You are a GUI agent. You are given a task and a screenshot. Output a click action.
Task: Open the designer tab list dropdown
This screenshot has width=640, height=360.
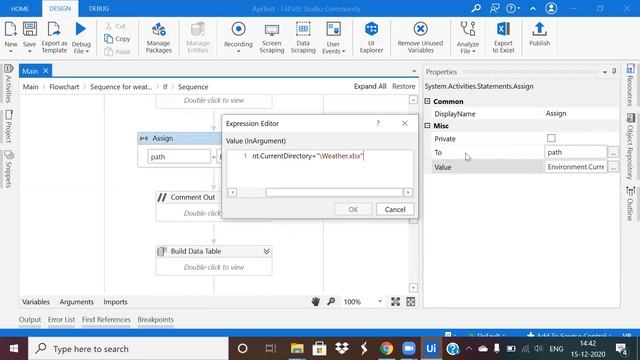tap(414, 71)
